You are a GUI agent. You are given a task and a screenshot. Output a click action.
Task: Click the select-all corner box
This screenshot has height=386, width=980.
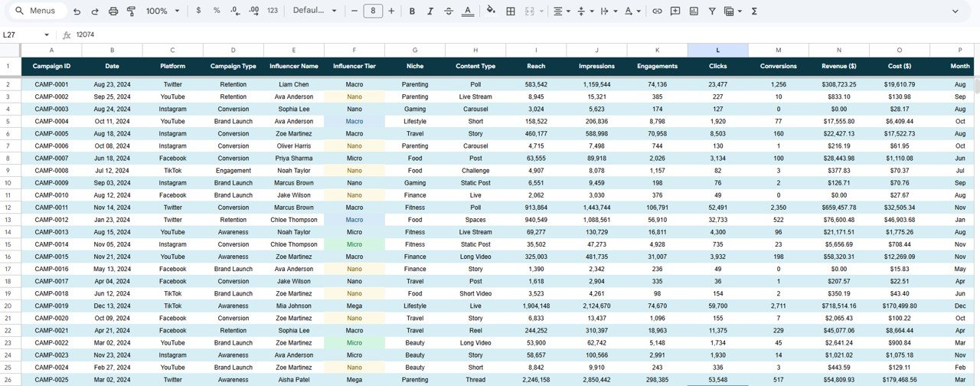click(10, 51)
